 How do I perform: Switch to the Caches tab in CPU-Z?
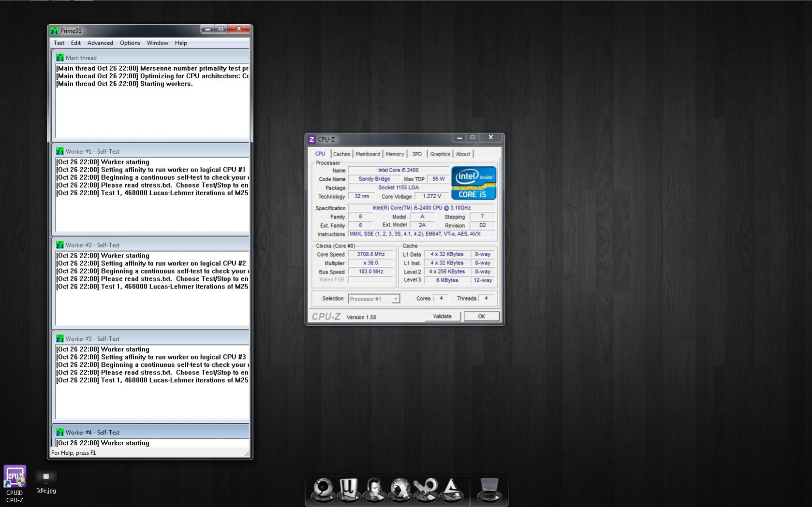pyautogui.click(x=341, y=154)
